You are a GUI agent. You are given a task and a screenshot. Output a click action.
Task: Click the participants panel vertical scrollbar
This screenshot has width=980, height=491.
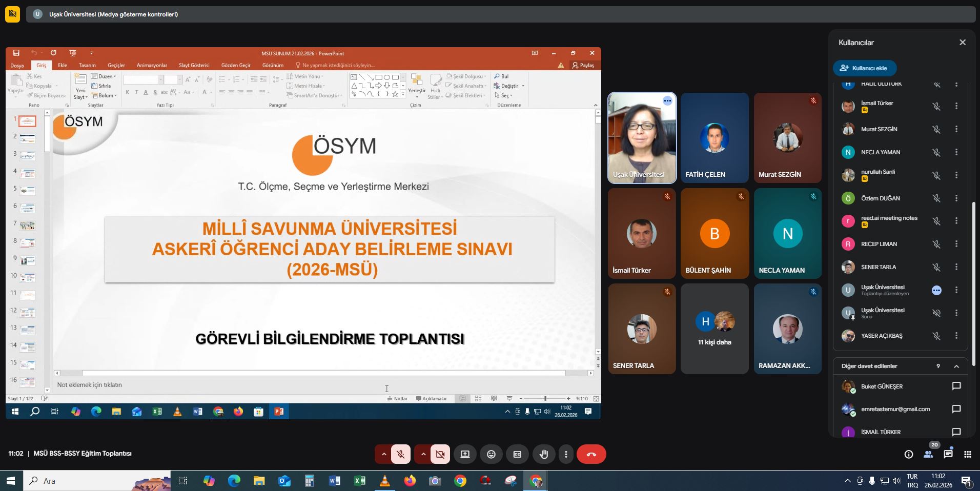[973, 282]
